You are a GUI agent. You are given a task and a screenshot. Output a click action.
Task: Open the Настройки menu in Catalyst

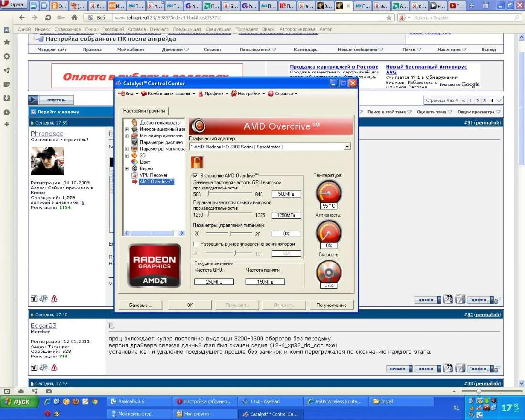(248, 94)
